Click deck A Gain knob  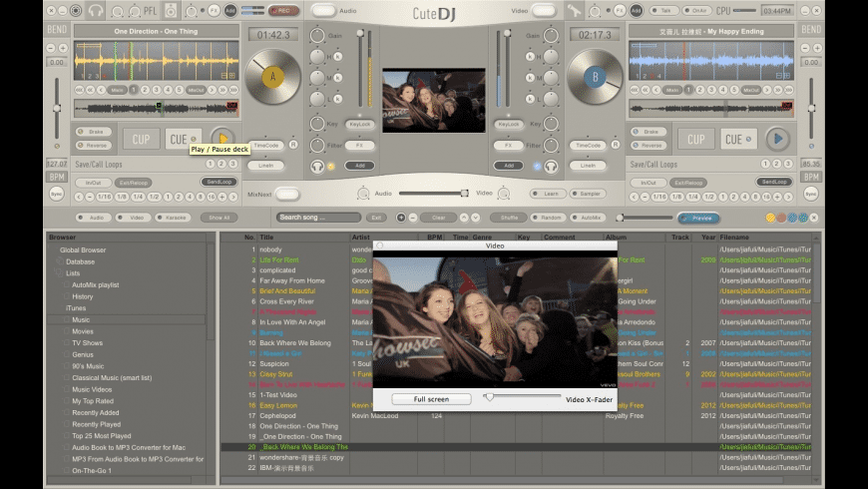[317, 36]
